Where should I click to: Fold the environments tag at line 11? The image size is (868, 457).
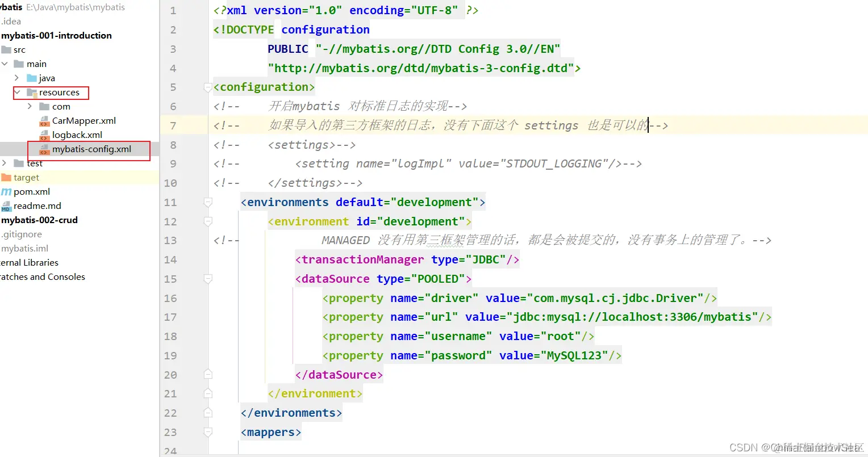(x=208, y=203)
